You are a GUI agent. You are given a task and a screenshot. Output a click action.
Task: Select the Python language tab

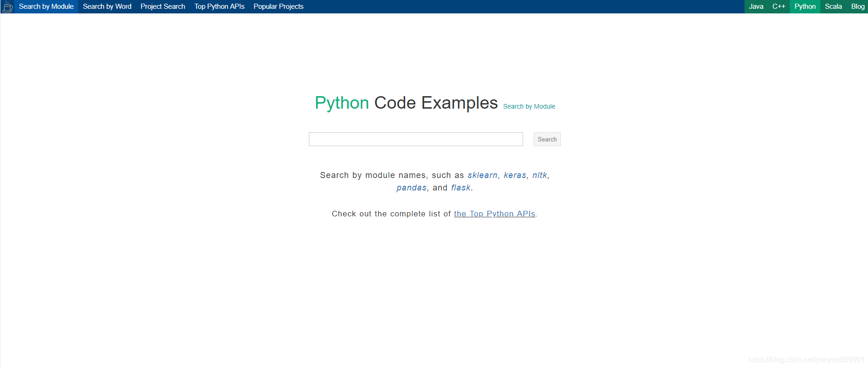click(x=805, y=6)
